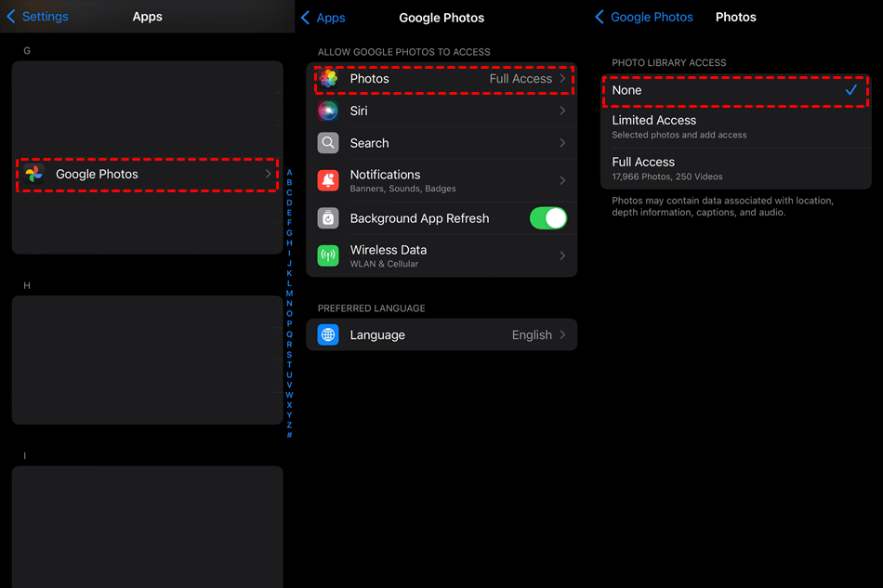This screenshot has width=883, height=588.
Task: Tap 'Full Access' value in Photos row
Action: point(521,79)
